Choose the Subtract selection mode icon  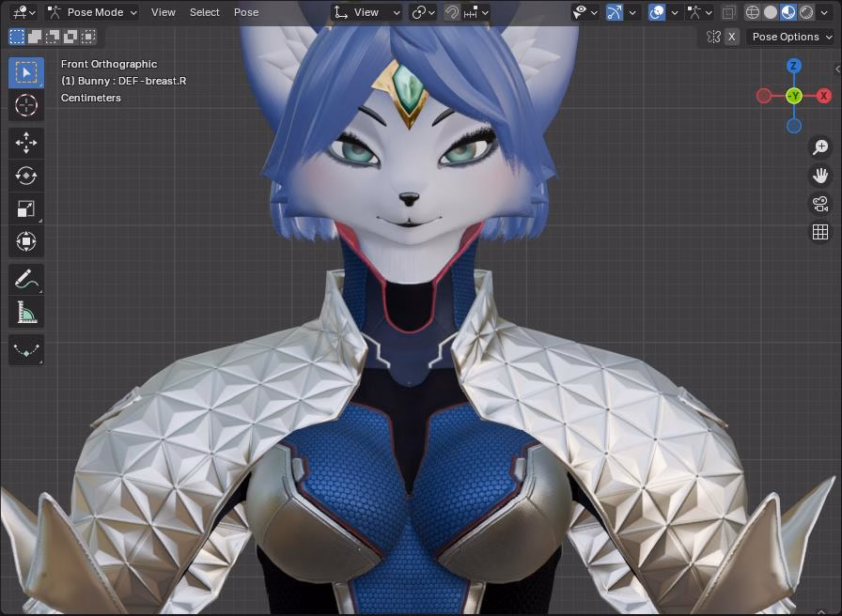click(x=53, y=37)
